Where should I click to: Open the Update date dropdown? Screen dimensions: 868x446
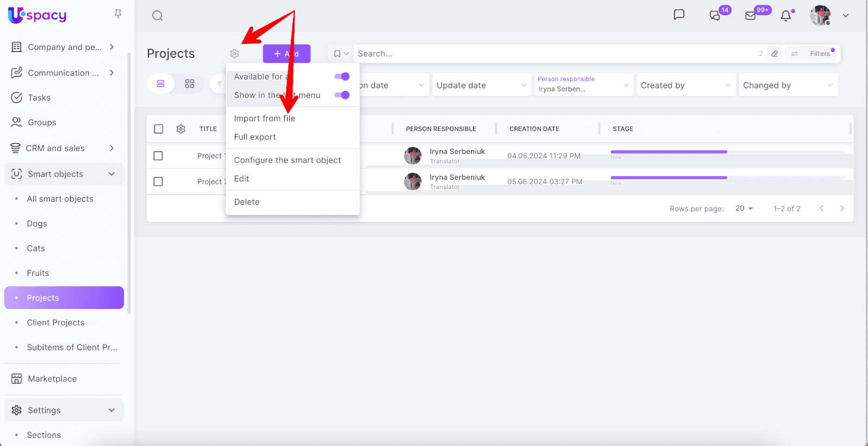(482, 85)
